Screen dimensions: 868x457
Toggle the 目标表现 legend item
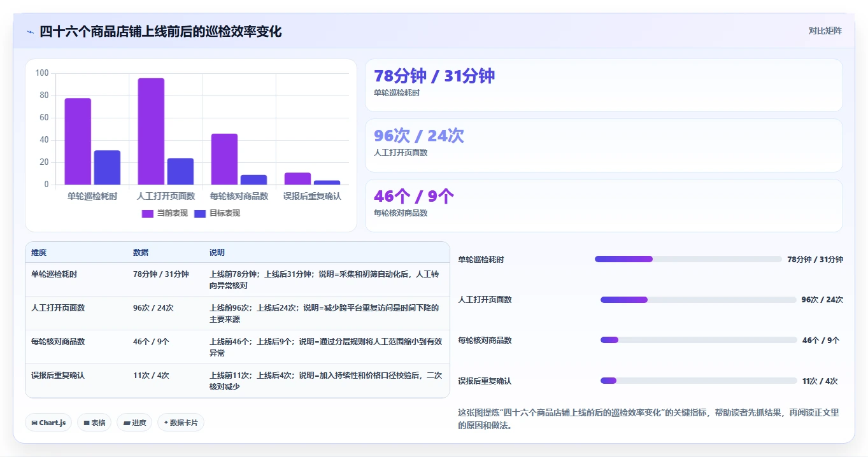pos(217,213)
